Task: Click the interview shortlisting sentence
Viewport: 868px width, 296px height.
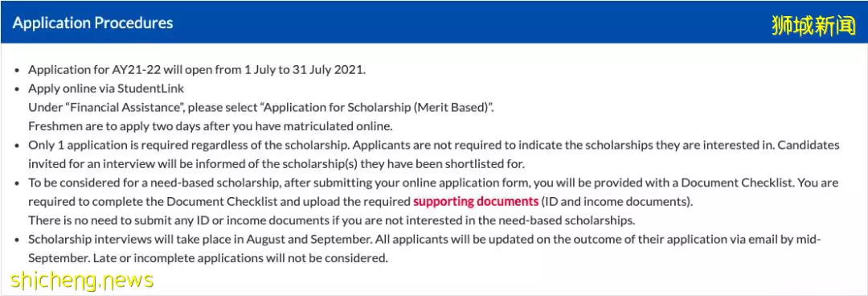Action: point(276,164)
